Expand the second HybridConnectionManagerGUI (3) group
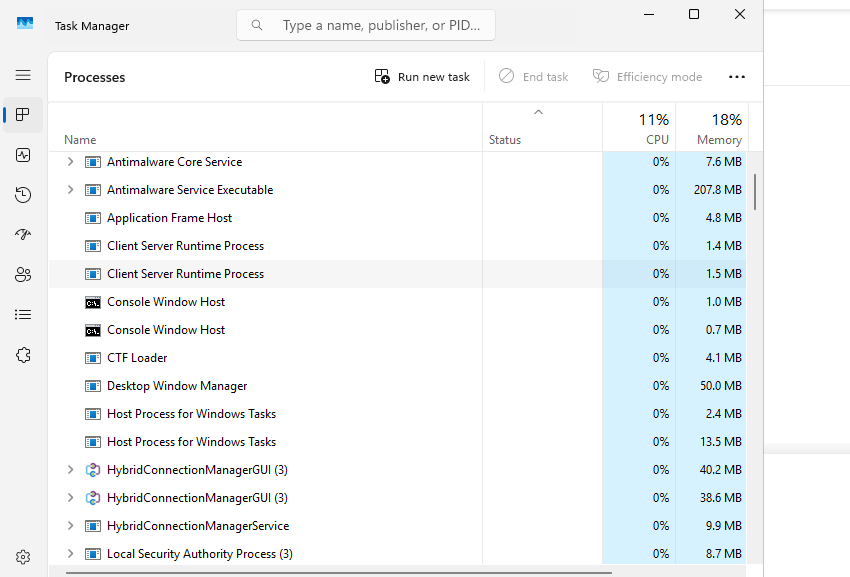 point(70,498)
